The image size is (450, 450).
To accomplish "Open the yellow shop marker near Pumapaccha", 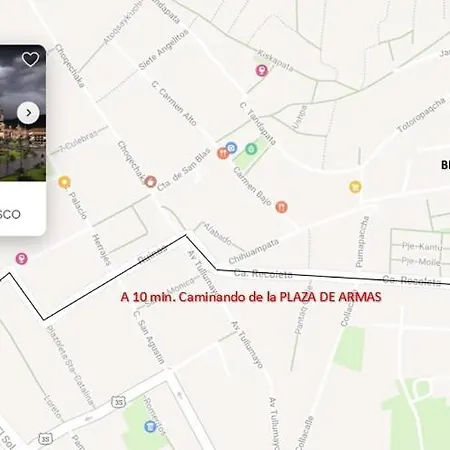I will pos(355,187).
